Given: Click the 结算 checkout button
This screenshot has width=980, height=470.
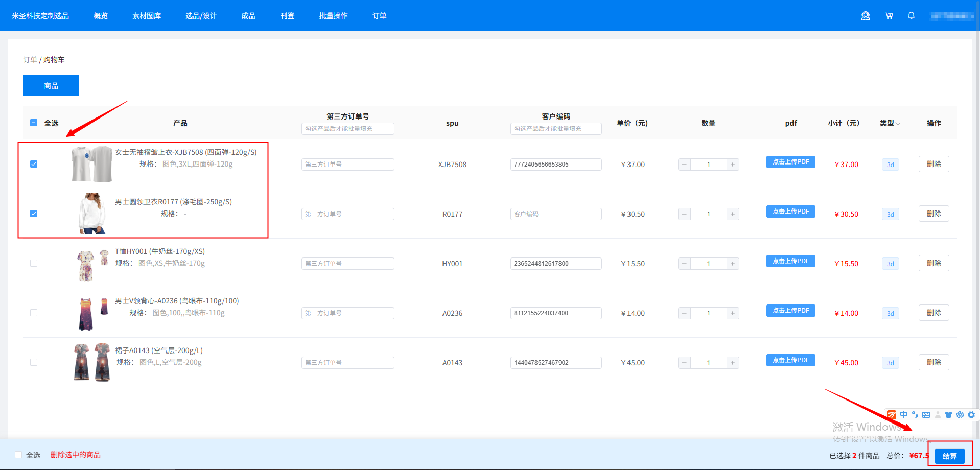Looking at the screenshot, I should click(x=949, y=456).
